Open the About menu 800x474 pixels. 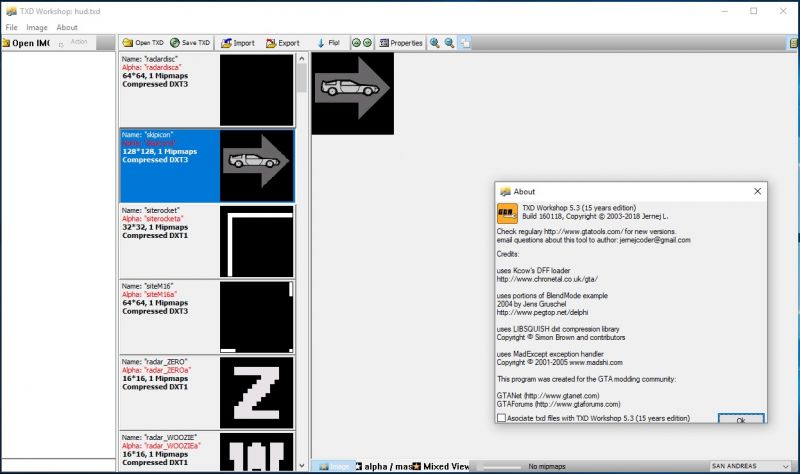pyautogui.click(x=67, y=28)
